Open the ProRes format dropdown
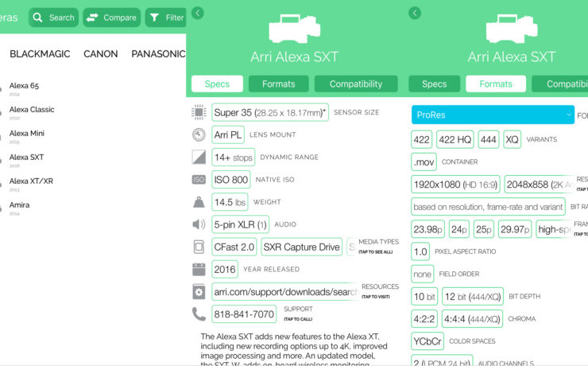 point(493,115)
